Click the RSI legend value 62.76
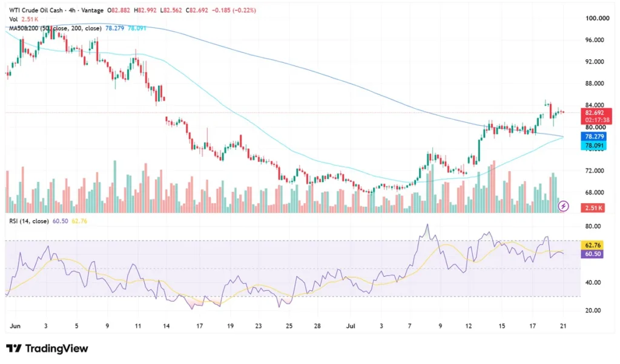The width and height of the screenshot is (620, 364). (79, 221)
